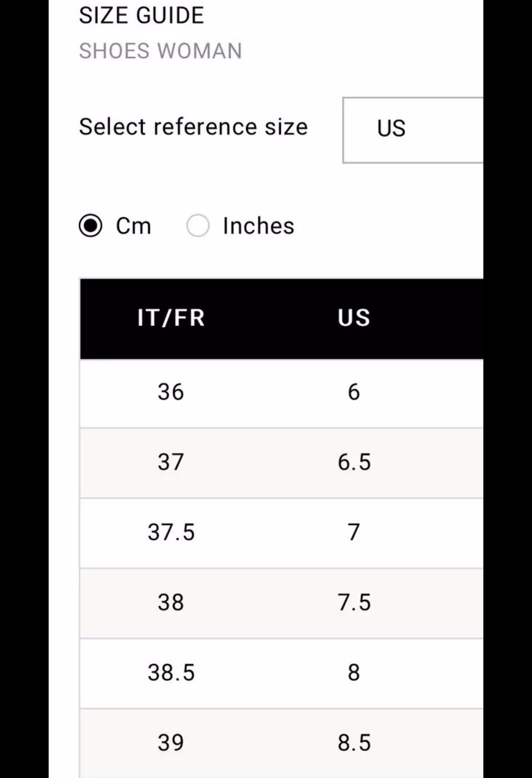The width and height of the screenshot is (532, 778).
Task: Click the Select reference size label
Action: (x=193, y=126)
